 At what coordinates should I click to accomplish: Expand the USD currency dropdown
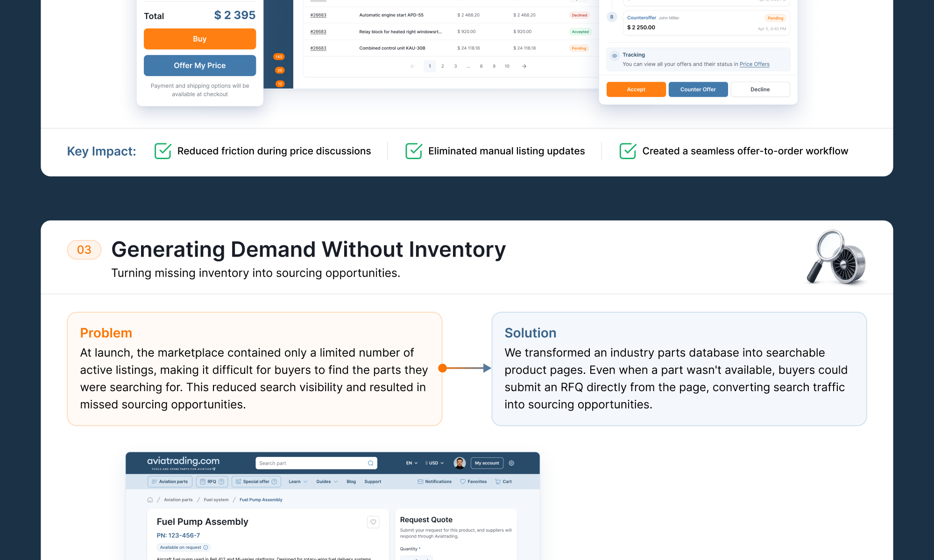pos(434,463)
